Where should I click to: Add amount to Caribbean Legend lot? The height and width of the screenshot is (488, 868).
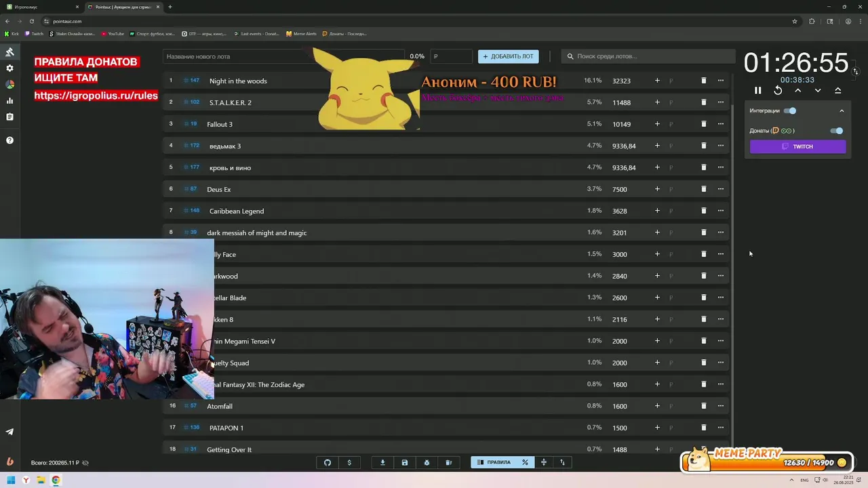(657, 211)
